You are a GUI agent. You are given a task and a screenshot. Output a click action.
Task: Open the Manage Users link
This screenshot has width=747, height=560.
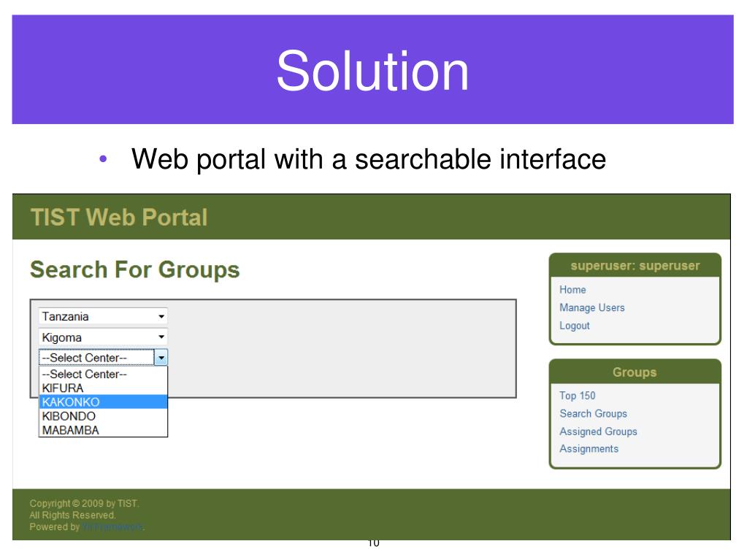coord(591,307)
